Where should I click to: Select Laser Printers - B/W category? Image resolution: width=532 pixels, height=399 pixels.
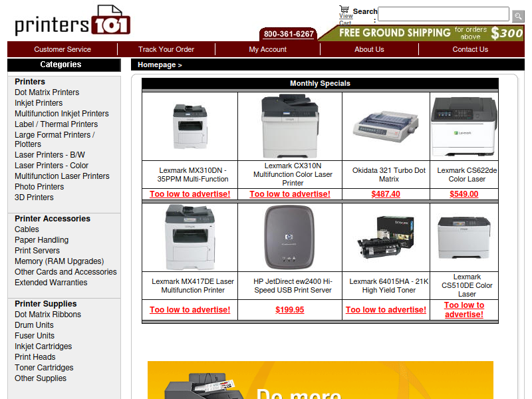coord(50,155)
